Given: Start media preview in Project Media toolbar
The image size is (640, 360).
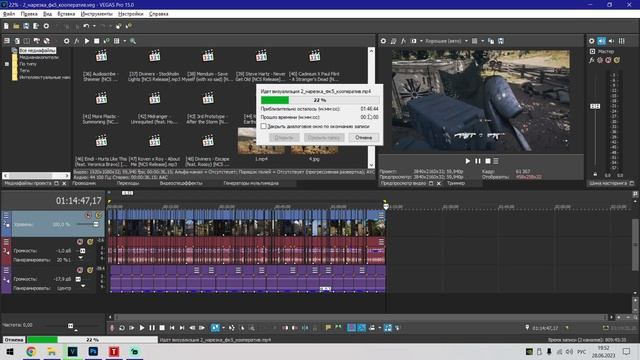Looking at the screenshot, I should (87, 41).
